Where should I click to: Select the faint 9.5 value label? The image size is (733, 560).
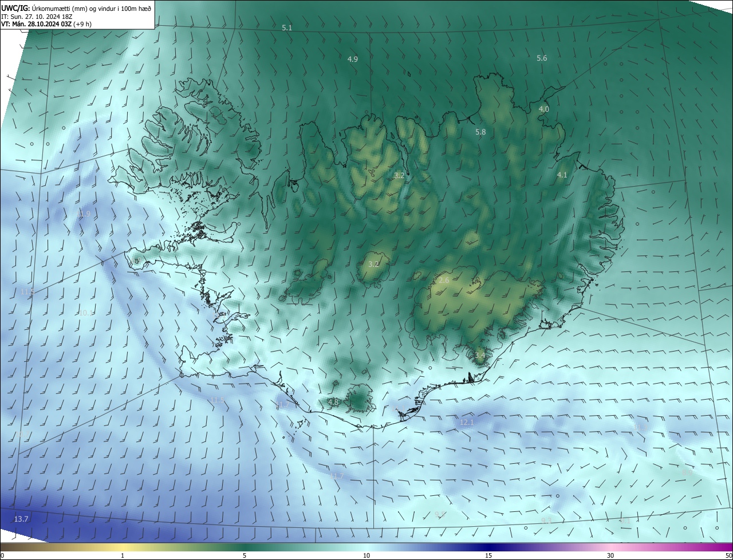coord(440,515)
